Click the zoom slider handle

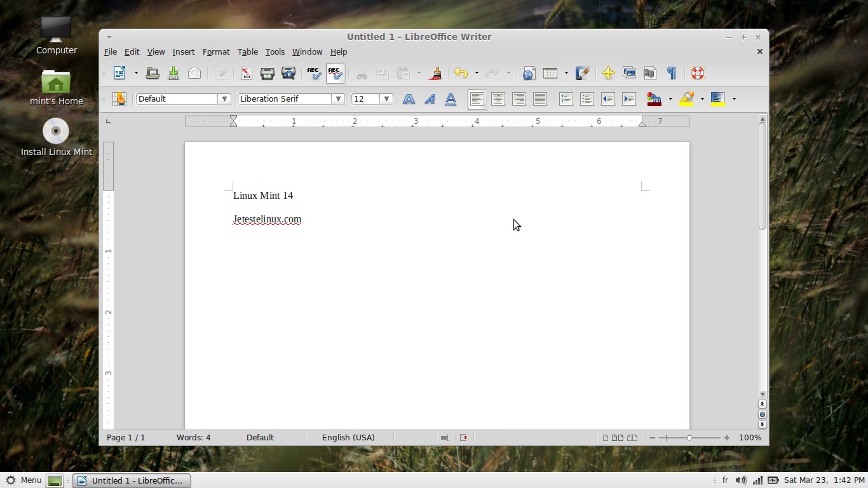point(689,437)
